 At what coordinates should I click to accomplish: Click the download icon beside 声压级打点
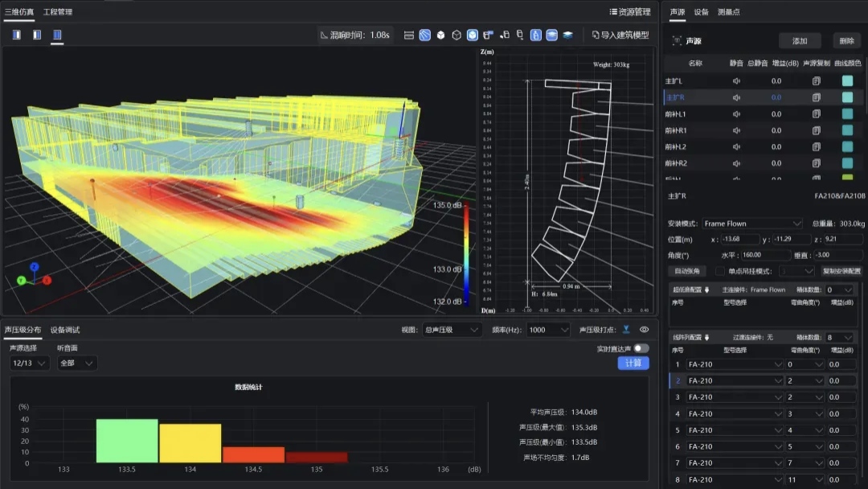click(626, 329)
